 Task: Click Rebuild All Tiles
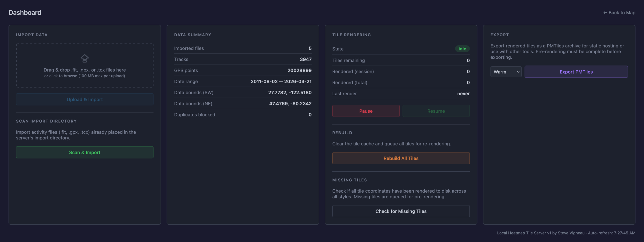401,158
